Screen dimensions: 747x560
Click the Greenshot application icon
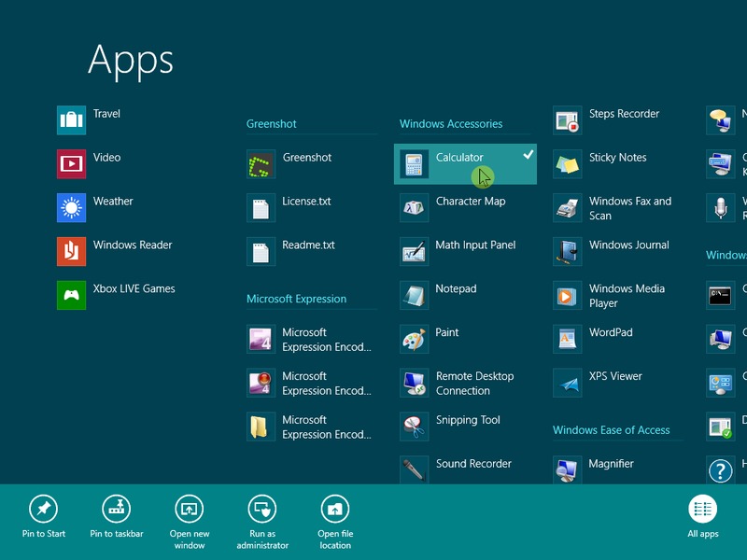(261, 165)
